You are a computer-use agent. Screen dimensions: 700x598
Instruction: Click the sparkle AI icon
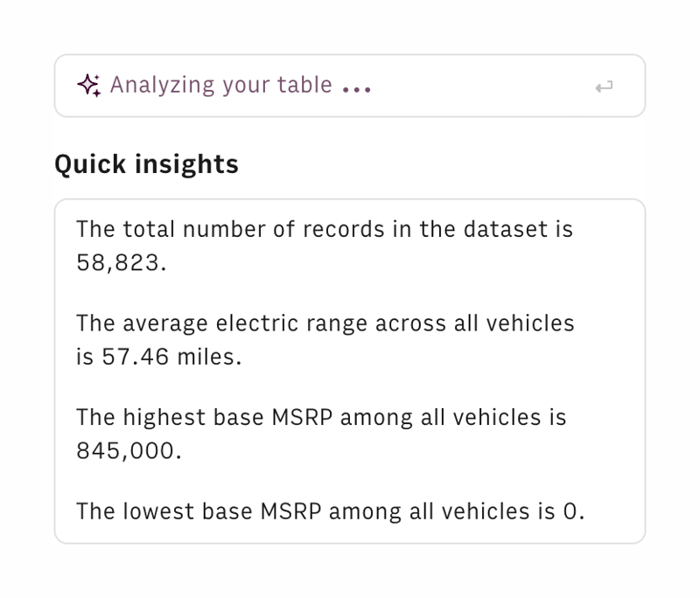pyautogui.click(x=88, y=85)
